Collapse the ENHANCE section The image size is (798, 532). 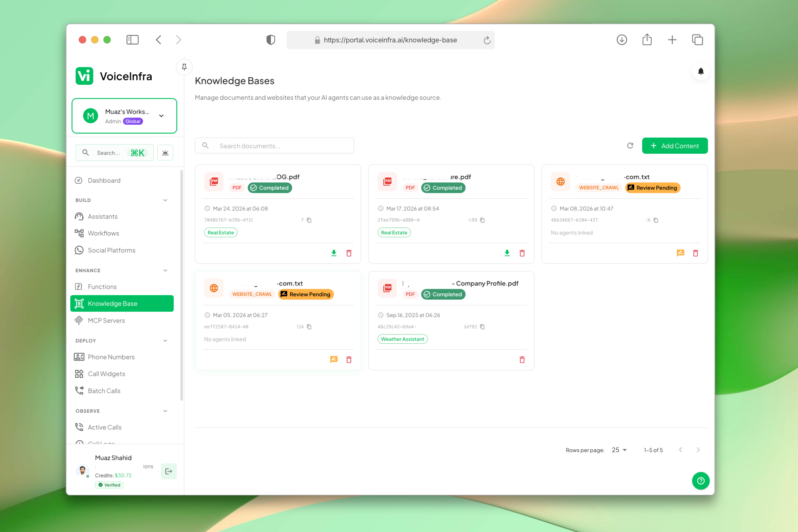point(165,271)
